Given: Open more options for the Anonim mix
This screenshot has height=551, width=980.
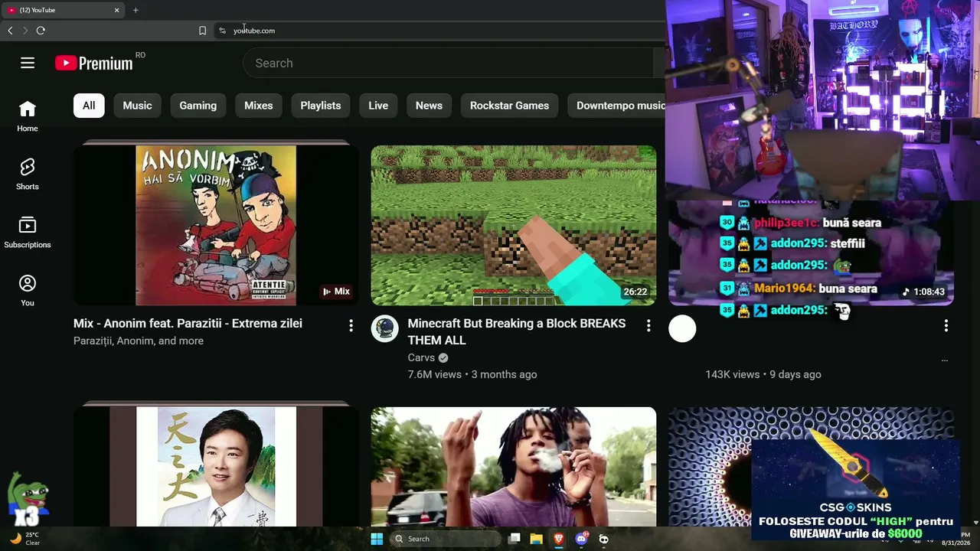Looking at the screenshot, I should (x=351, y=325).
